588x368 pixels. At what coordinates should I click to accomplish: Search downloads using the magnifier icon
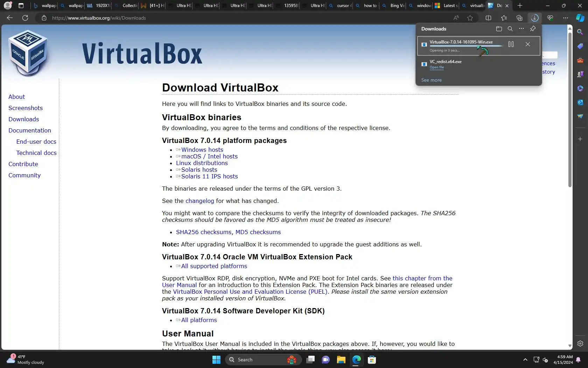[x=510, y=29]
